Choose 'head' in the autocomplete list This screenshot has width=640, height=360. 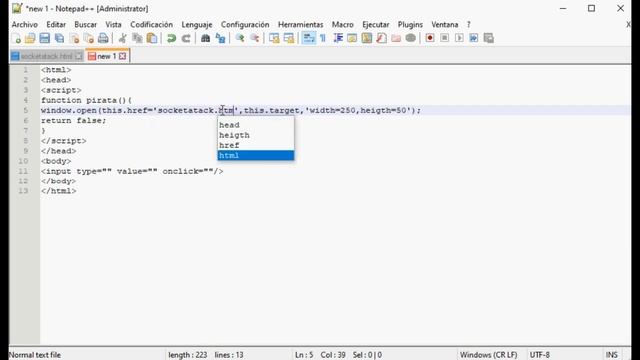[x=256, y=125]
